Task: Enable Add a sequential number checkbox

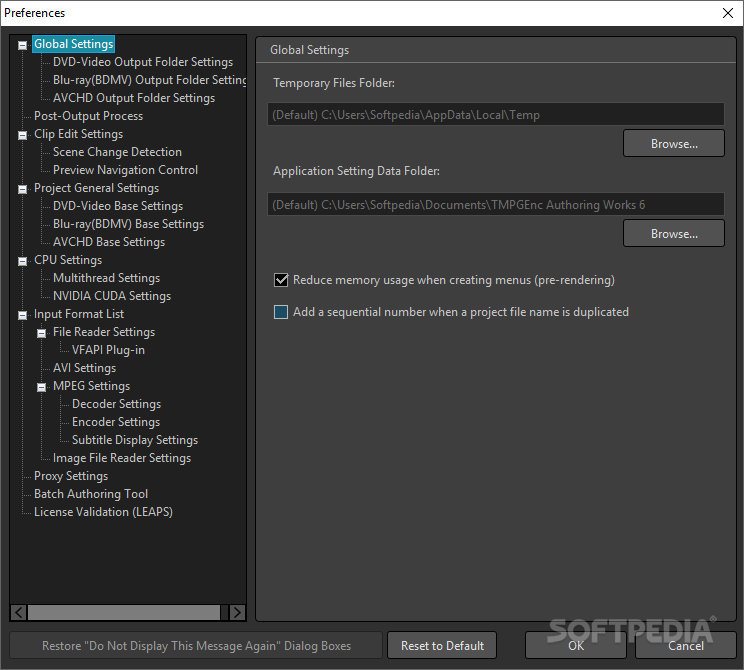Action: pyautogui.click(x=281, y=312)
